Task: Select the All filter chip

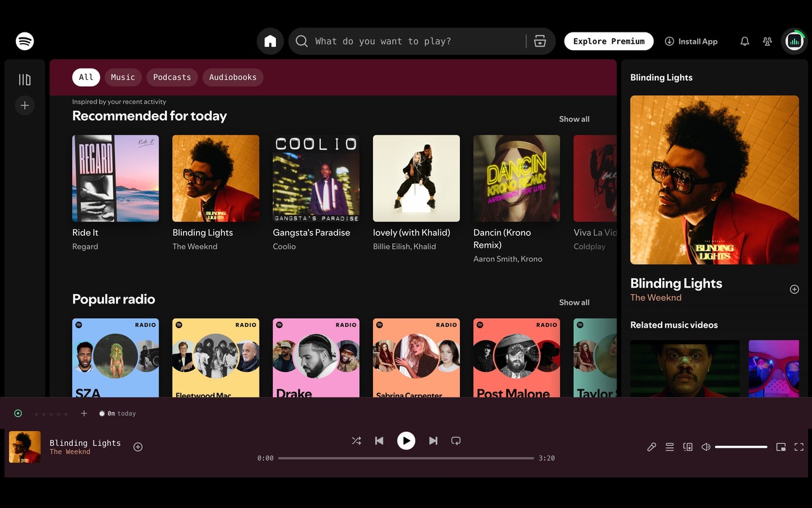Action: [86, 77]
